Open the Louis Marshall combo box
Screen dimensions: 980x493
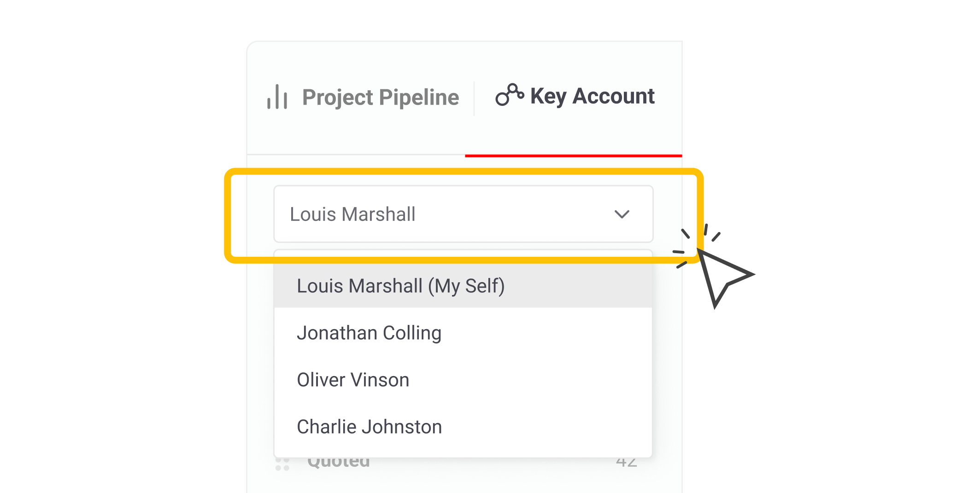[x=463, y=214]
